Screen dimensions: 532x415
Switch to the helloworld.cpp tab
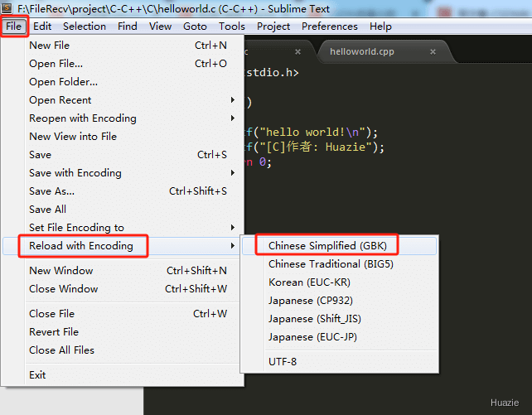(362, 51)
